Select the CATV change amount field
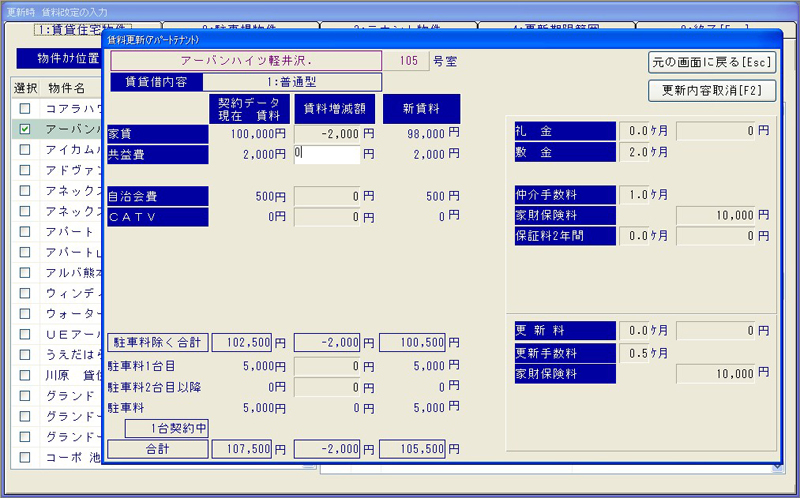800x498 pixels. (327, 216)
